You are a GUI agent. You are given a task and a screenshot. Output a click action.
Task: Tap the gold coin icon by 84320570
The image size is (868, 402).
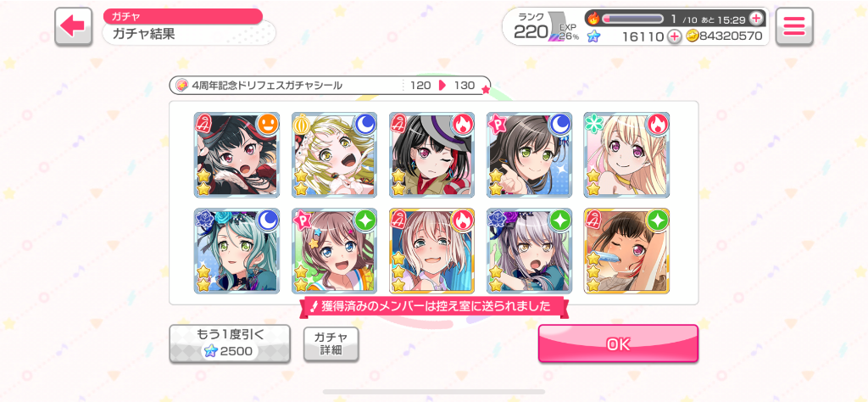tap(692, 36)
